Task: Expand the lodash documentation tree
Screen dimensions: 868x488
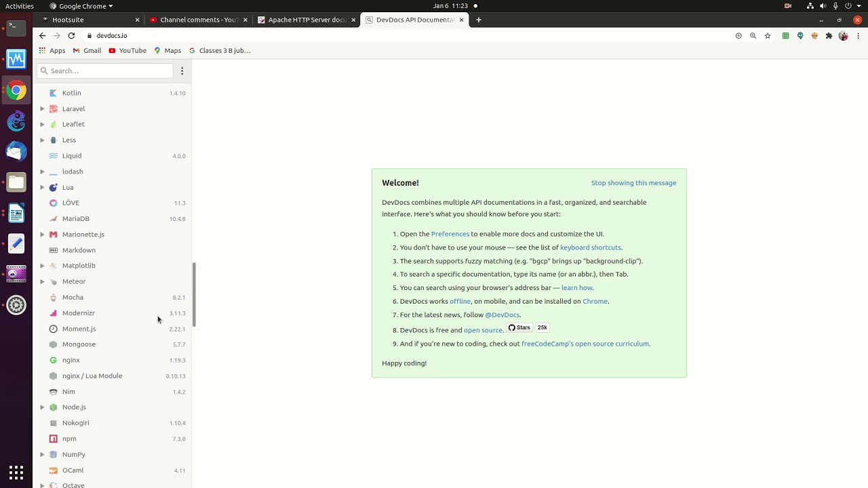Action: (x=42, y=171)
